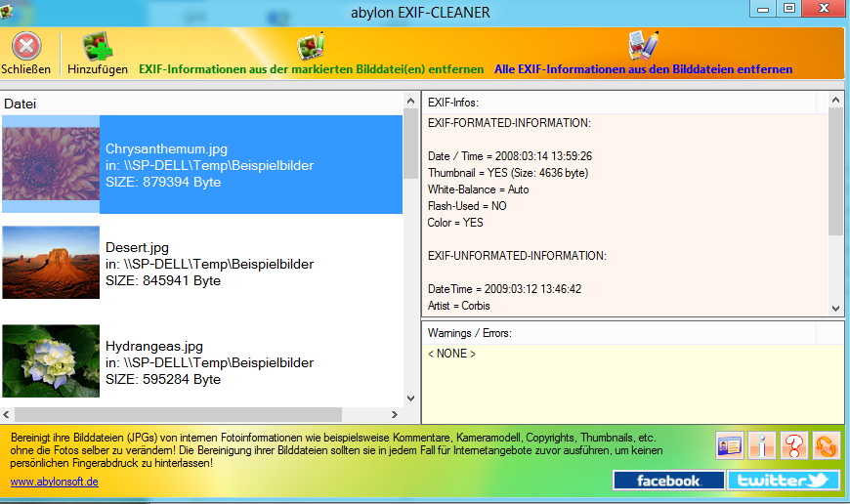The width and height of the screenshot is (850, 504).
Task: Click 'SIZE: 845941 Byte' text
Action: [x=163, y=280]
